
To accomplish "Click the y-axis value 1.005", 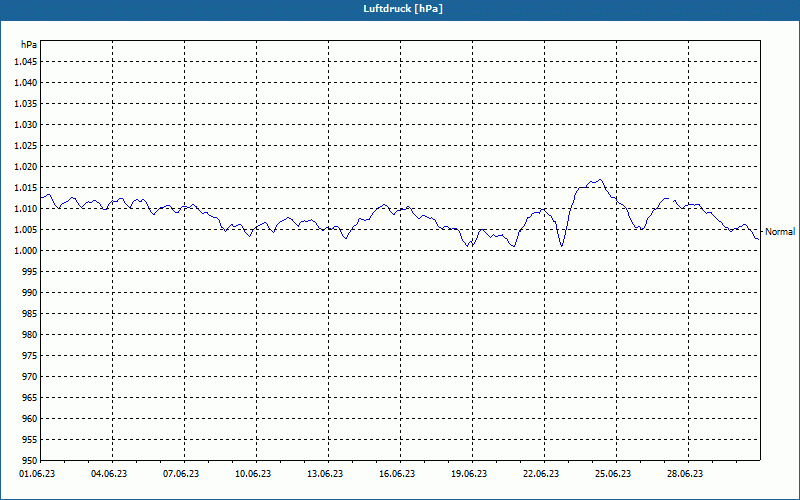I will 26,230.
